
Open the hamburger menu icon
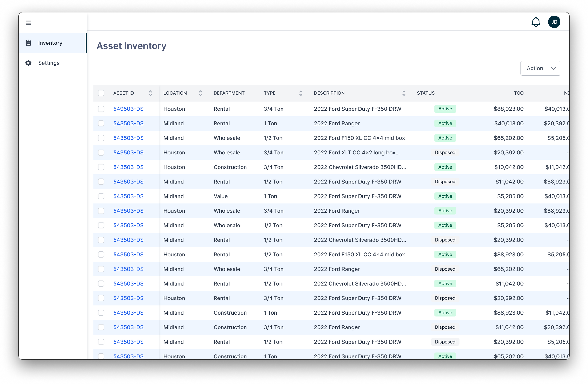click(x=28, y=23)
